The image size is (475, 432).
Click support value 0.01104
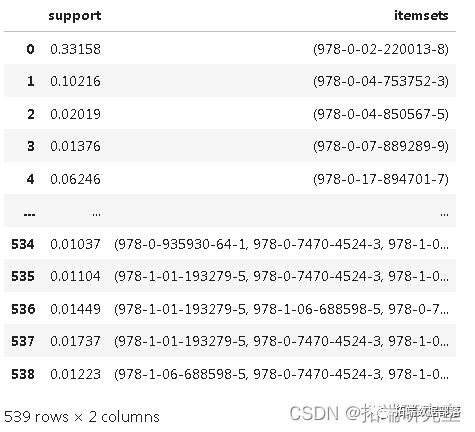coord(75,276)
